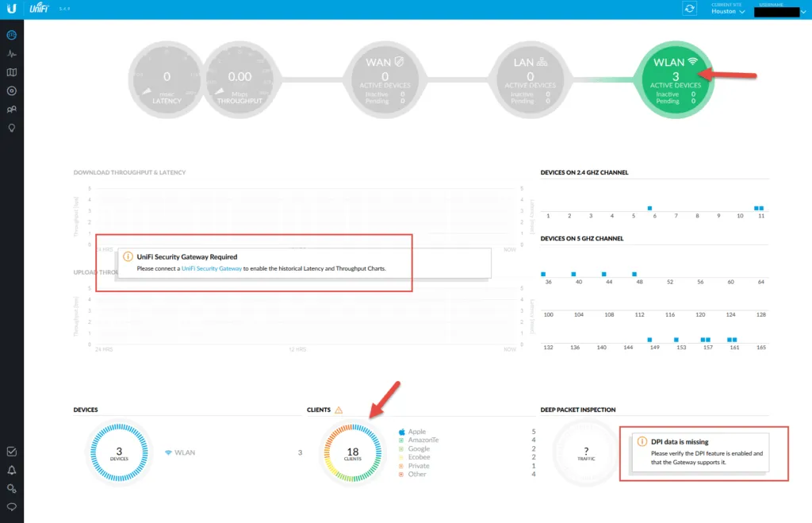Expand the username account dropdown arrow
The image size is (812, 523).
802,11
